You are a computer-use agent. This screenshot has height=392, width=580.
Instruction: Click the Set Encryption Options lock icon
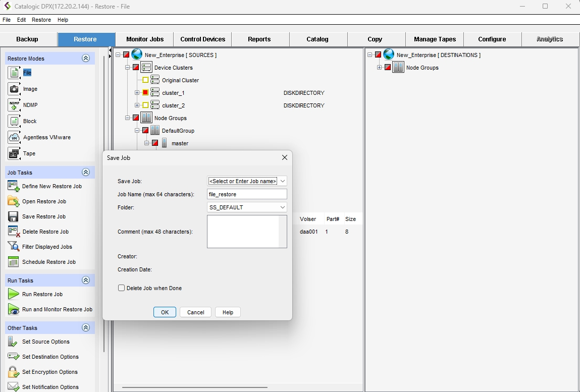[x=14, y=372]
